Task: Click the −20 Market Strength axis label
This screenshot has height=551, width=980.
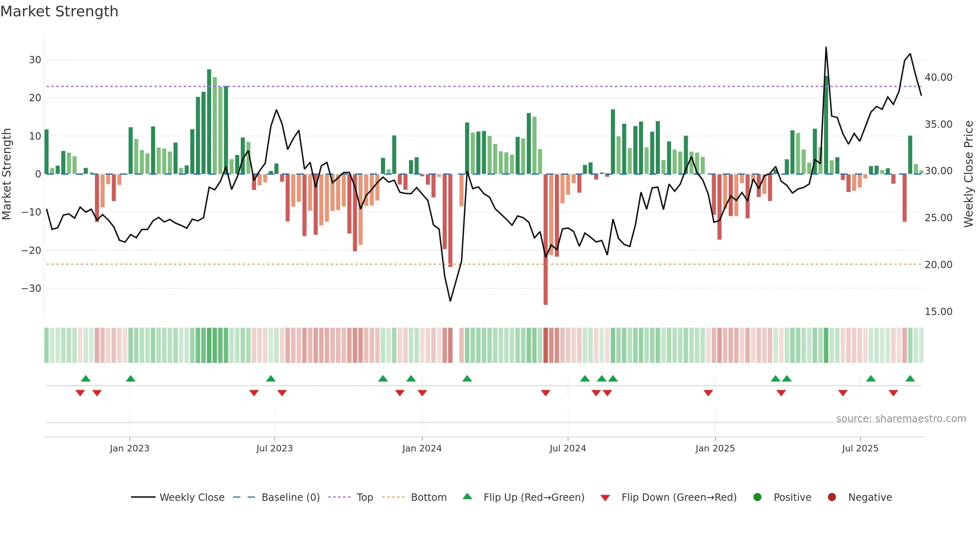Action: tap(31, 251)
